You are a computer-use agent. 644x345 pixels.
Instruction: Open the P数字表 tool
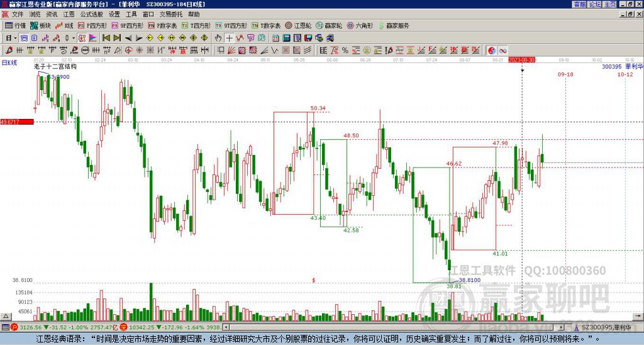pos(163,25)
